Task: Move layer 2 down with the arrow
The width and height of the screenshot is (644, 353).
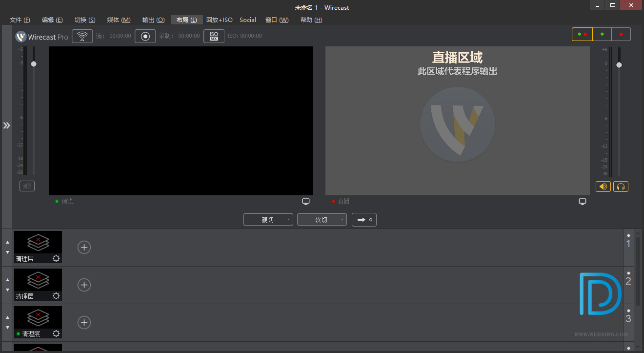Action: pyautogui.click(x=7, y=290)
